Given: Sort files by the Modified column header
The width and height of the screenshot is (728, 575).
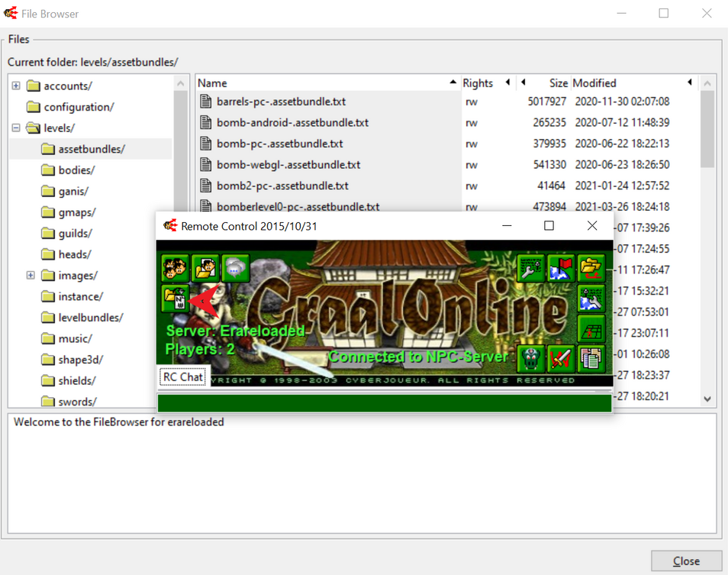Looking at the screenshot, I should pyautogui.click(x=626, y=82).
